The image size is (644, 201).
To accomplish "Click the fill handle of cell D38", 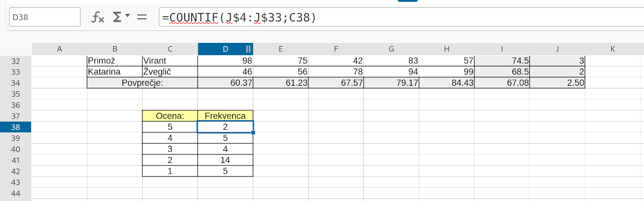I will click(253, 132).
